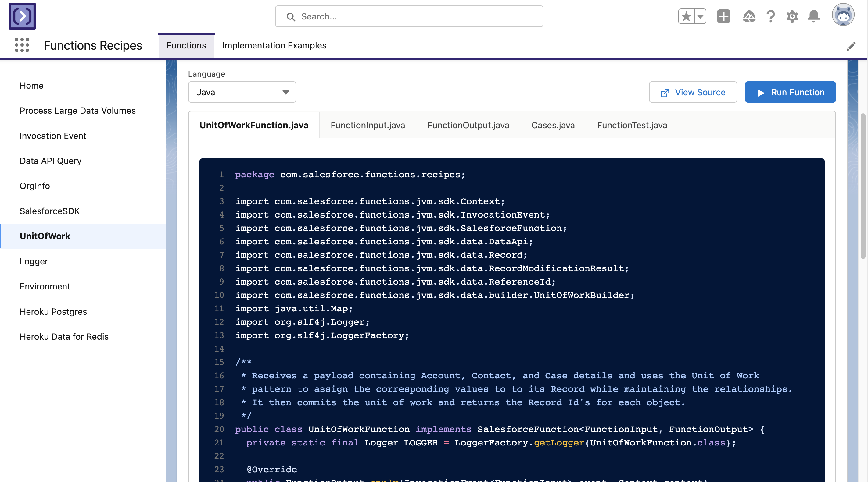868x482 pixels.
Task: Focus the global Search field
Action: 409,16
